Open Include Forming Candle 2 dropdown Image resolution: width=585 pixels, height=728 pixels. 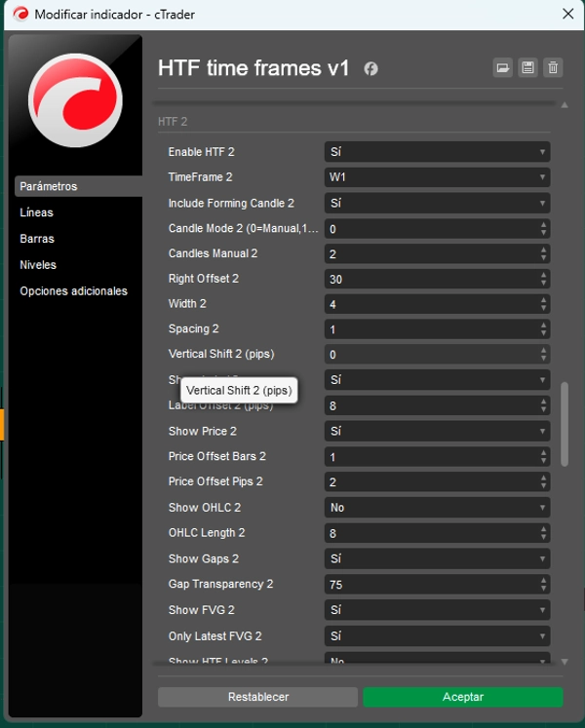click(x=437, y=203)
